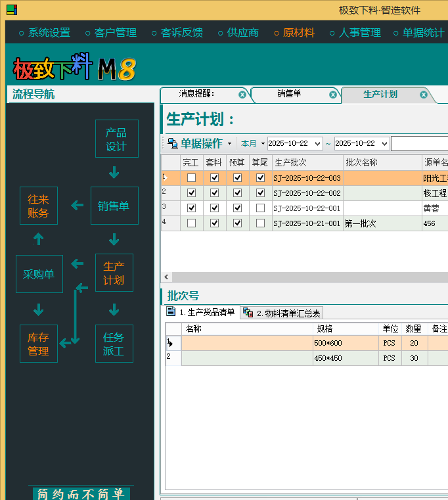Open the start date dropdown
Viewport: 448px width, 500px height.
coord(318,144)
